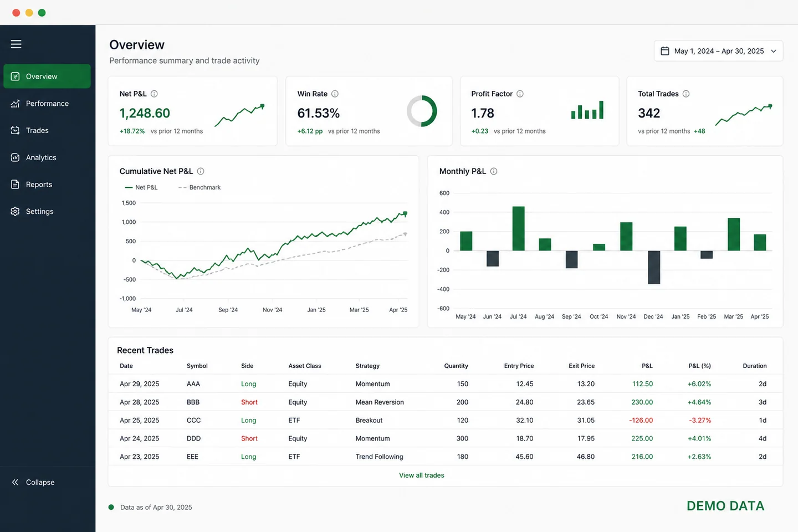
Task: Toggle Net P&L legend series
Action: [141, 187]
